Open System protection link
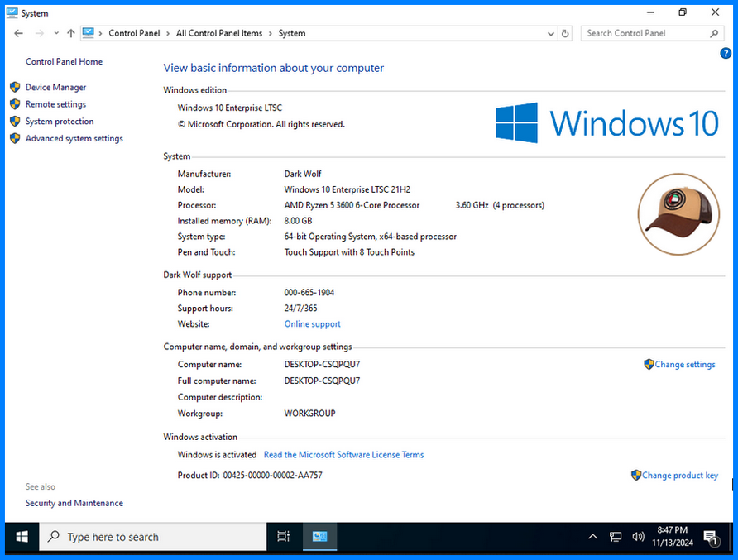This screenshot has height=560, width=738. tap(60, 122)
